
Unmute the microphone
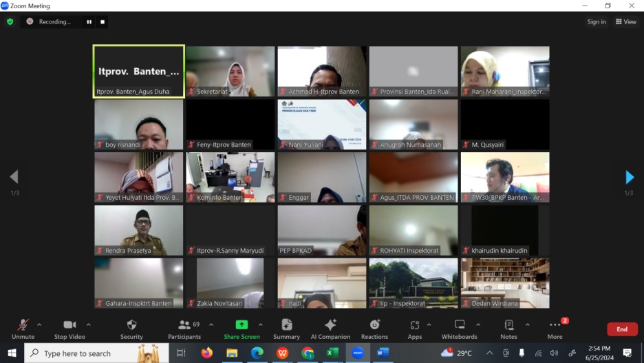click(23, 325)
